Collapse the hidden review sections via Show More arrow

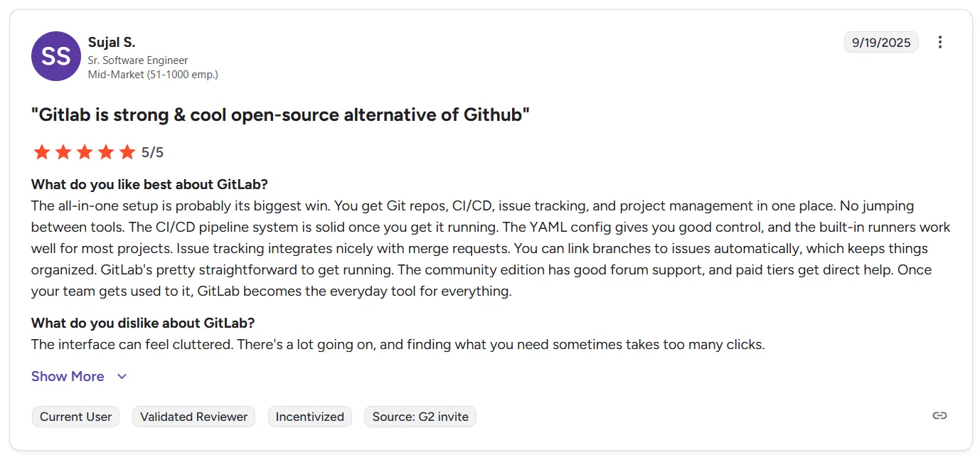(121, 376)
